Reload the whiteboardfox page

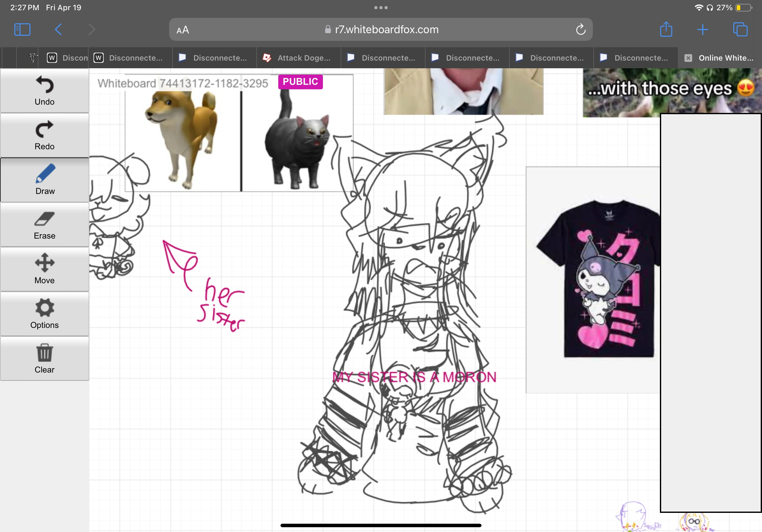point(580,30)
